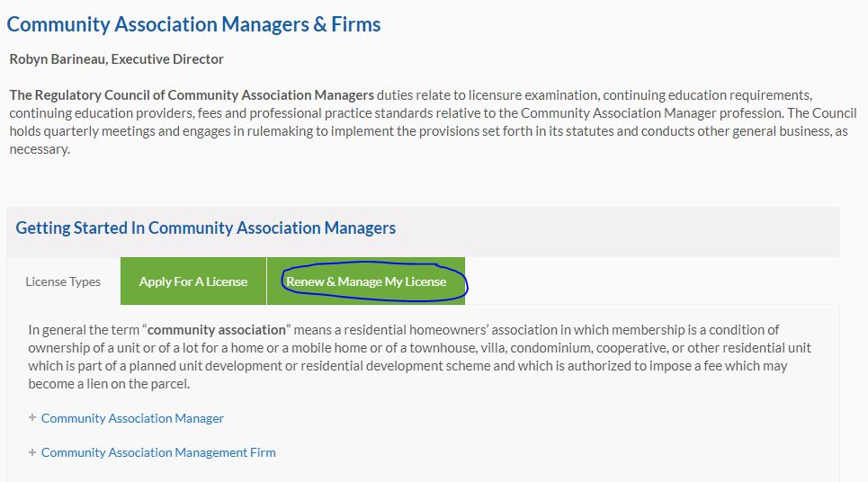Click the word necessary ending the council paragraph

(x=38, y=148)
